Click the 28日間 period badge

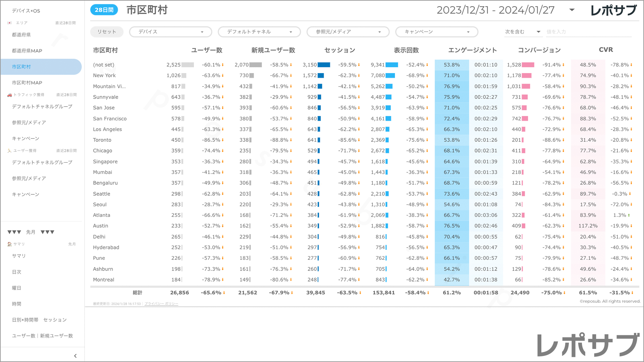[104, 10]
